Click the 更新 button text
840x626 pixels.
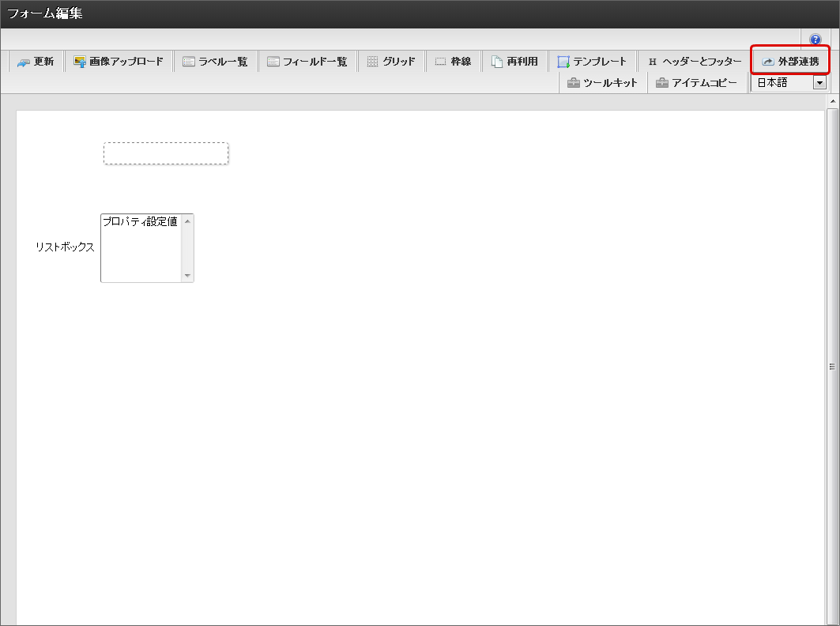(x=44, y=62)
